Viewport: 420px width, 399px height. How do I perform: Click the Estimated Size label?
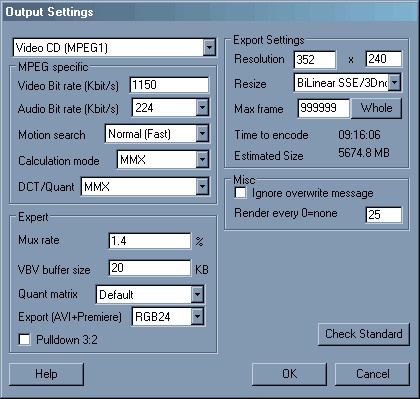coord(269,156)
